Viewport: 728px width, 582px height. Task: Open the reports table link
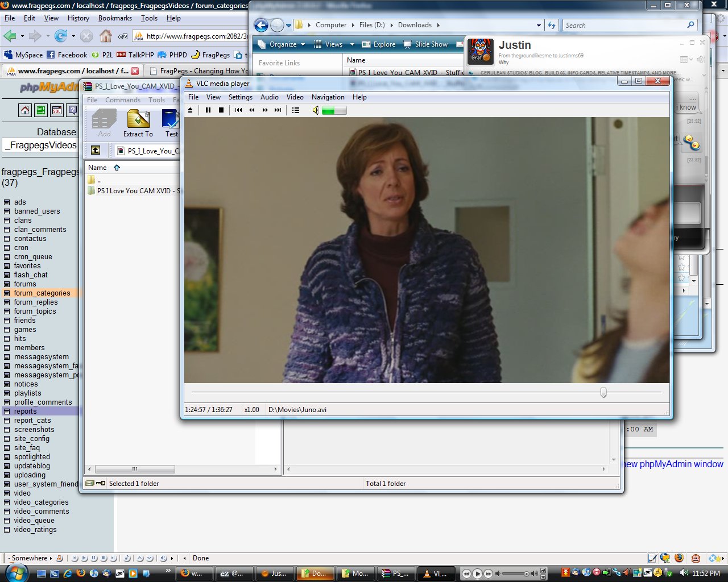[26, 411]
